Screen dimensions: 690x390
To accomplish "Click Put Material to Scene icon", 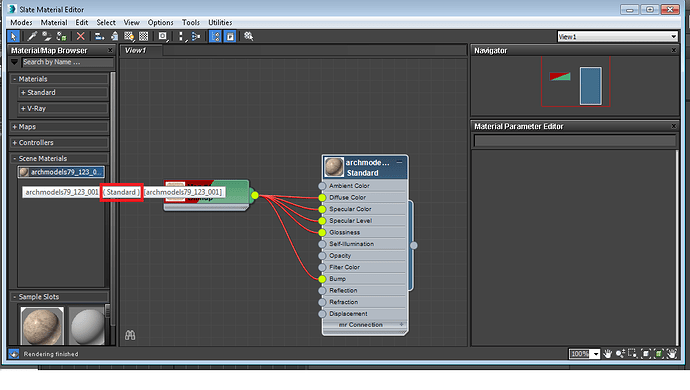I will tap(46, 37).
